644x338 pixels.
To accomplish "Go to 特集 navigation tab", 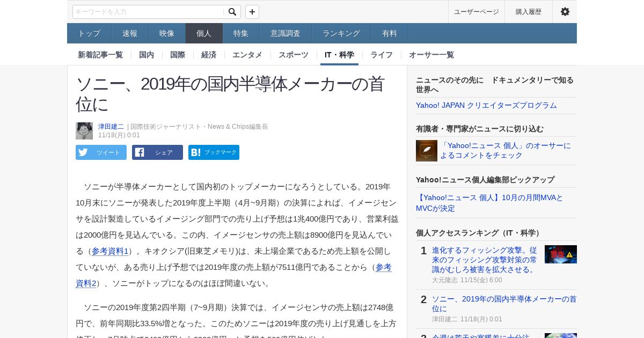I will point(241,33).
